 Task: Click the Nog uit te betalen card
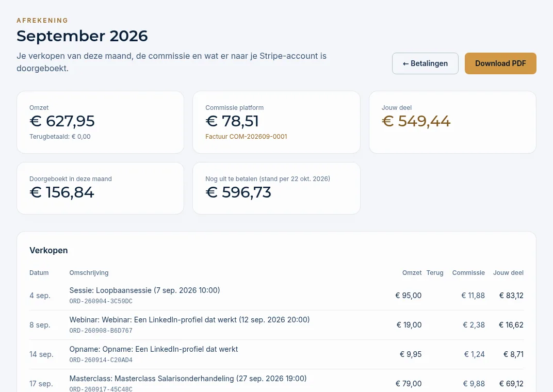point(276,188)
